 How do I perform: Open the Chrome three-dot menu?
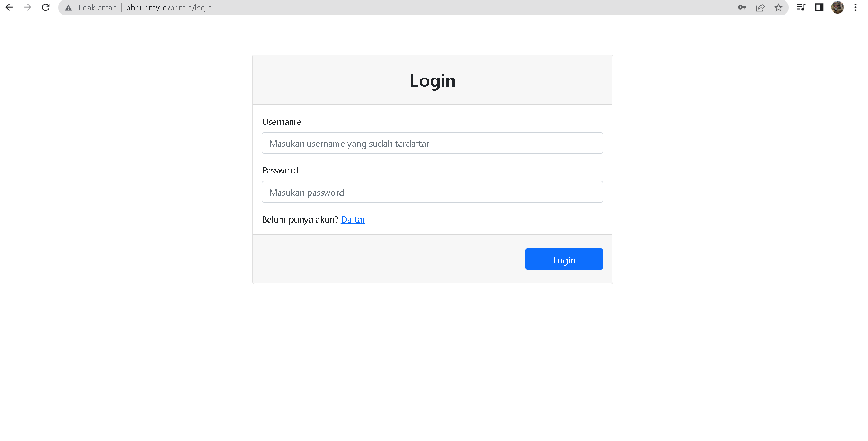pyautogui.click(x=855, y=7)
